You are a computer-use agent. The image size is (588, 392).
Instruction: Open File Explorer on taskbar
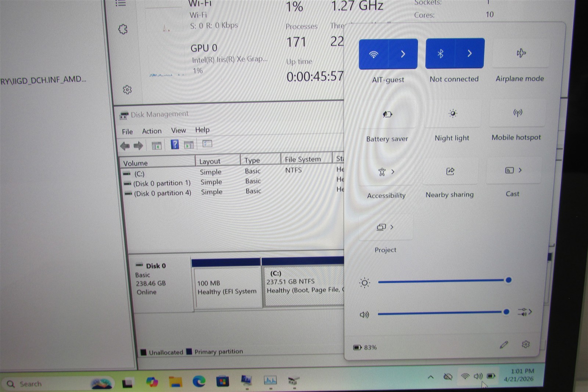(x=176, y=382)
